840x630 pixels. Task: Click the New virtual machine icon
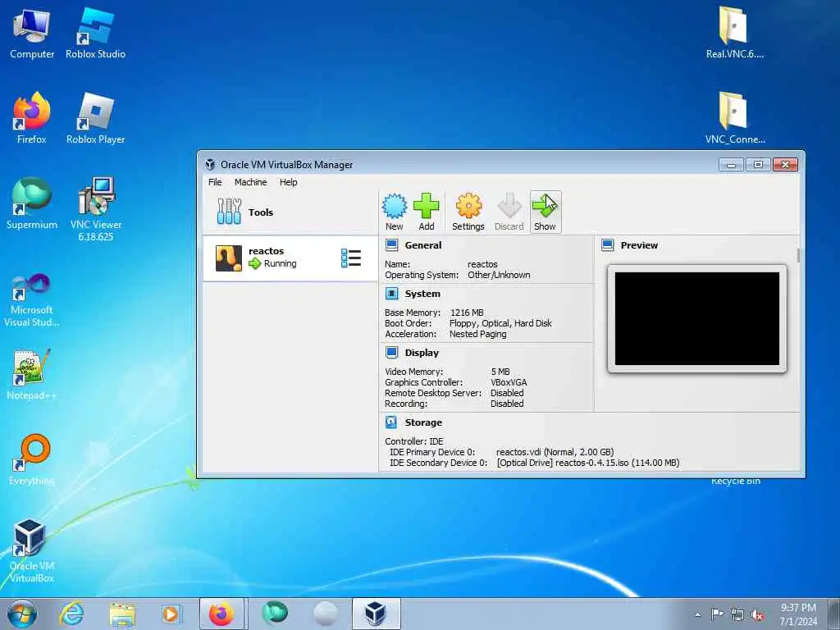(x=395, y=212)
